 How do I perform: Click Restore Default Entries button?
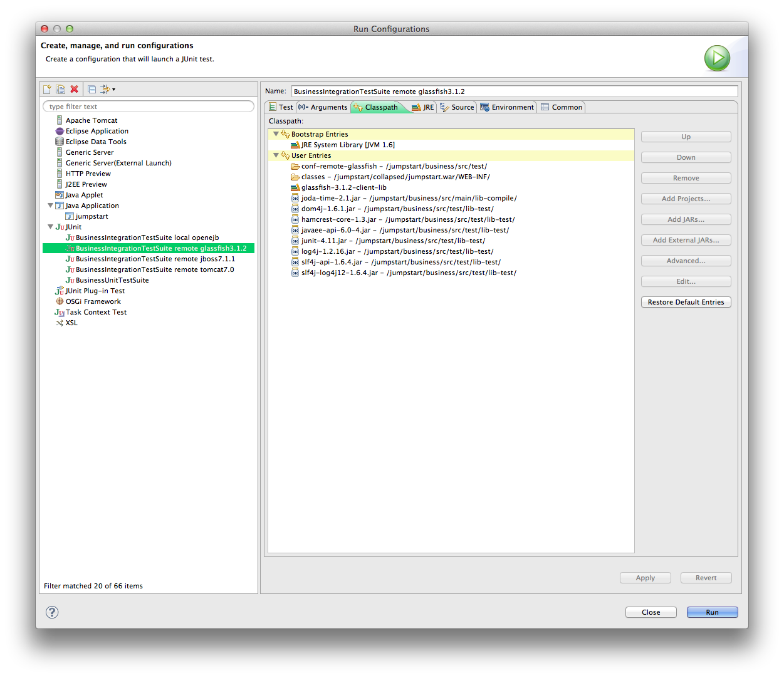(x=686, y=302)
